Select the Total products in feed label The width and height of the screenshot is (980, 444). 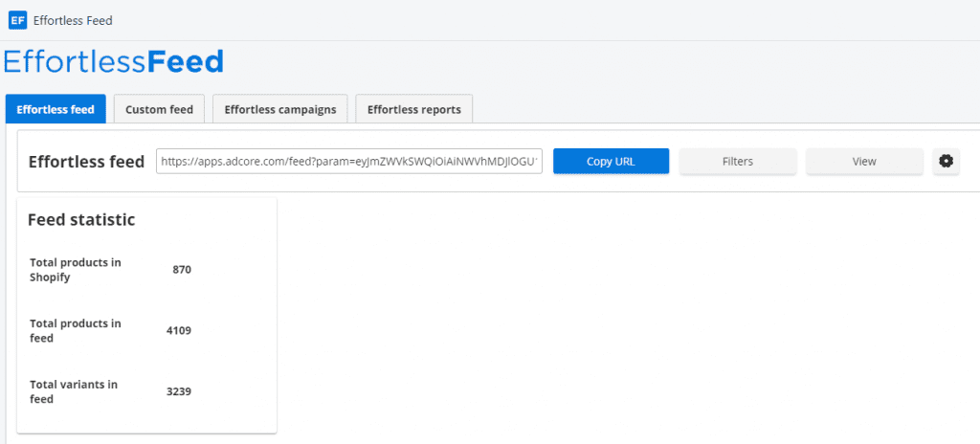76,331
